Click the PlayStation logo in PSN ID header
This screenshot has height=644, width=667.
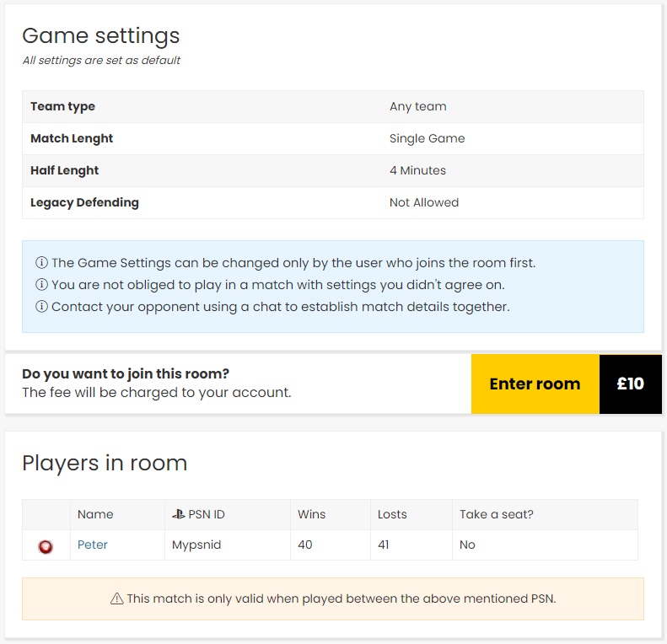[x=178, y=514]
